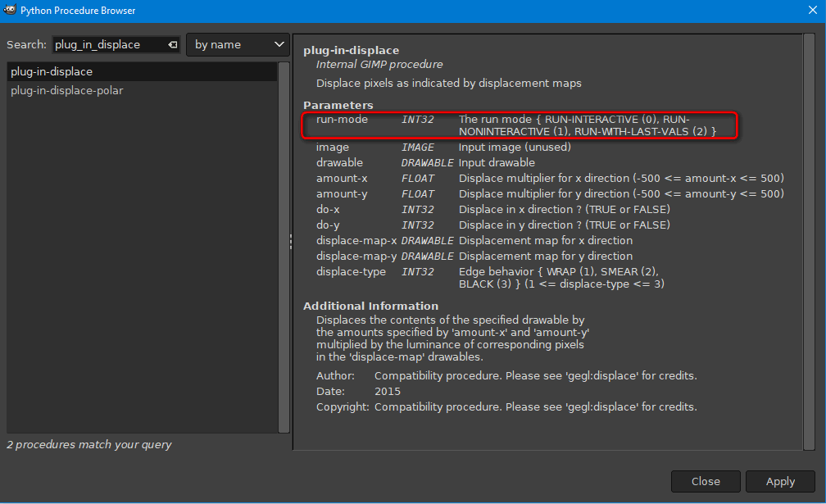Click the 'displace-type' parameter name
Screen dimensions: 826x504
click(x=351, y=272)
